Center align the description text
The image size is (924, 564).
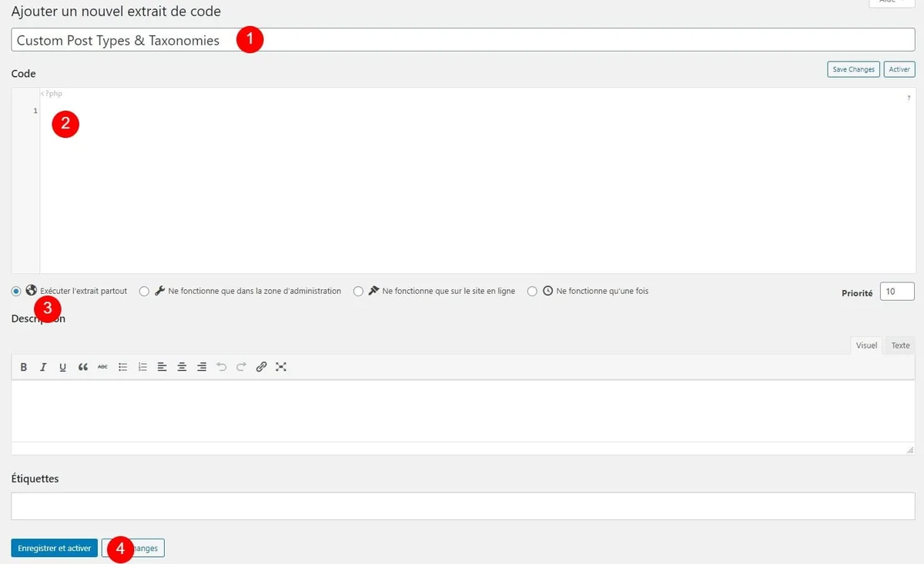coord(182,367)
